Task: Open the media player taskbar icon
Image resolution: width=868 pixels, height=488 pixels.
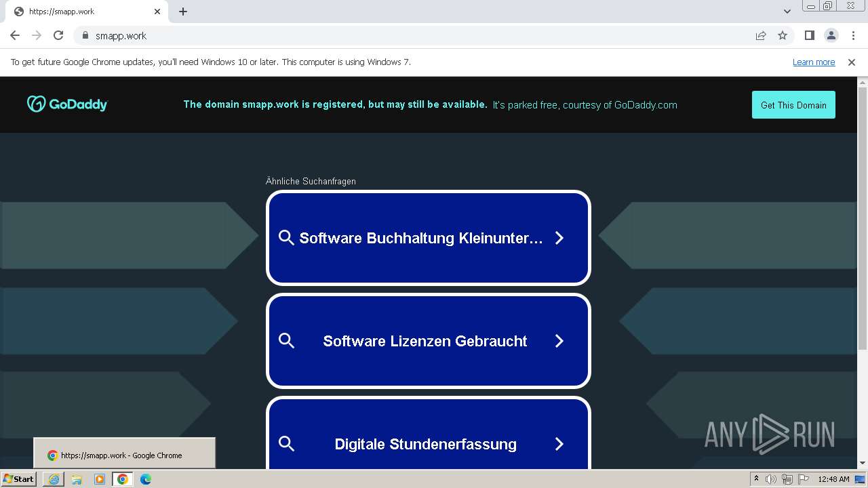Action: [100, 479]
